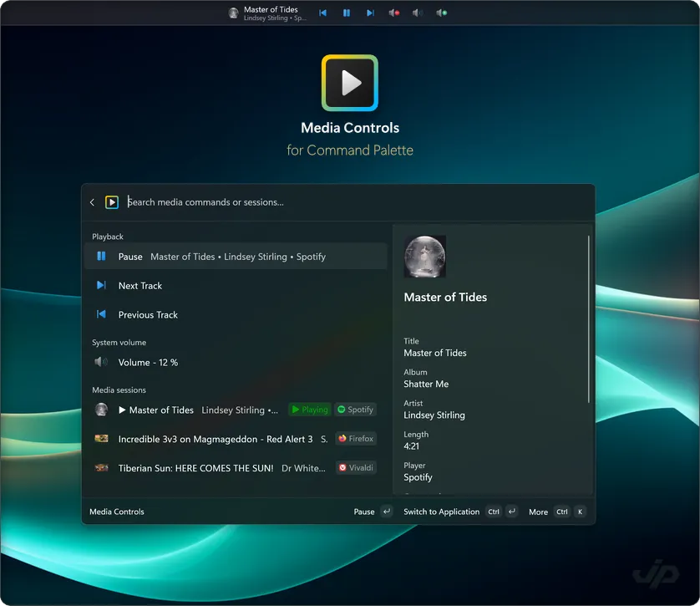Click the 'Spotify' value under Player

[418, 477]
